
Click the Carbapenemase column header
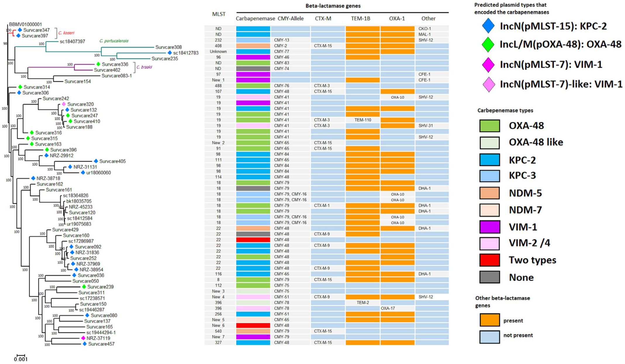(x=255, y=18)
